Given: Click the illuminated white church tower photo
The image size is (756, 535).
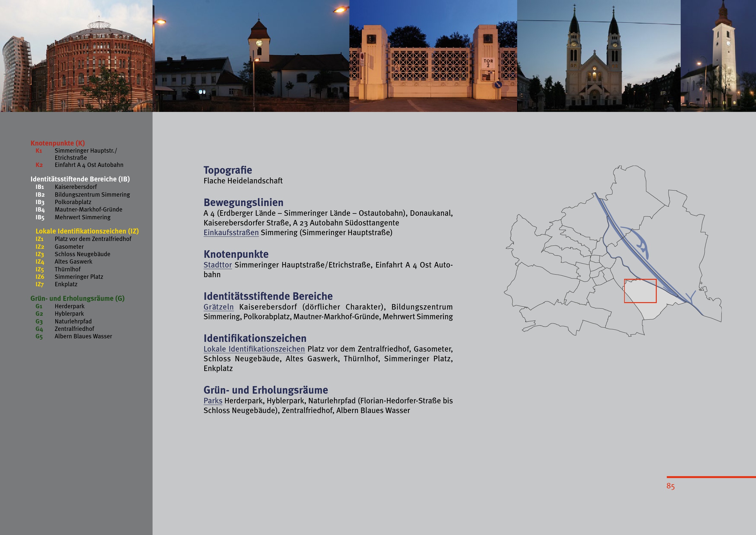Looking at the screenshot, I should (718, 56).
